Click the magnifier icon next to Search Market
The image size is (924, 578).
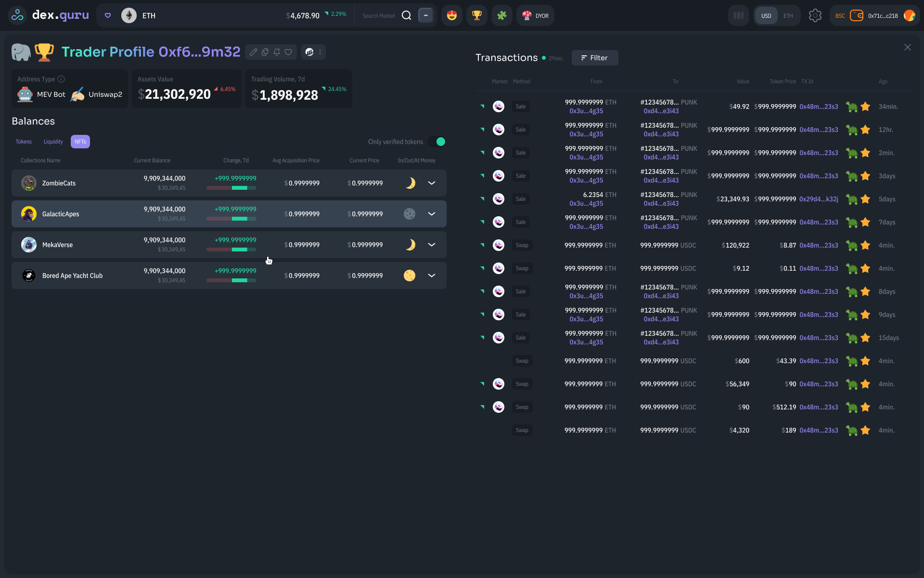(407, 15)
